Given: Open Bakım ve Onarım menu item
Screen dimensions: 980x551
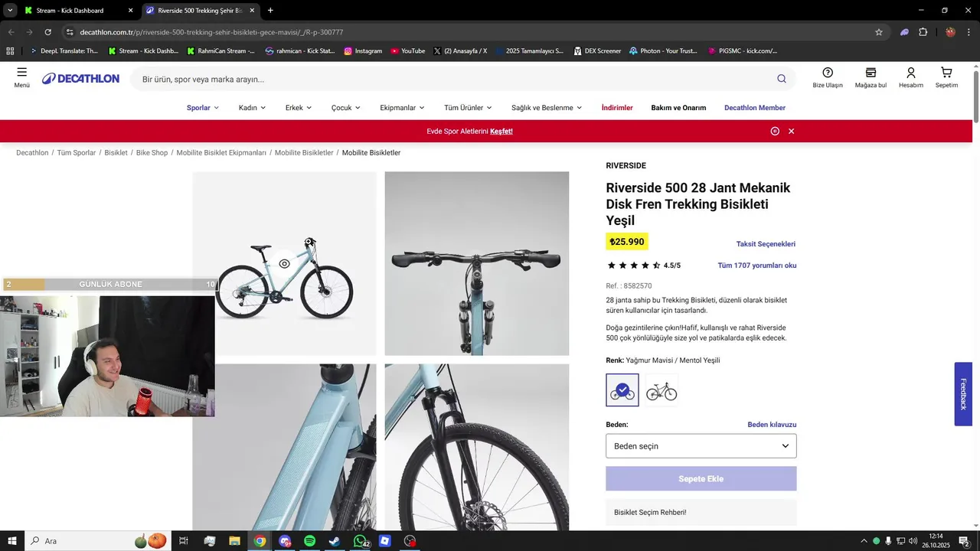Looking at the screenshot, I should (678, 108).
